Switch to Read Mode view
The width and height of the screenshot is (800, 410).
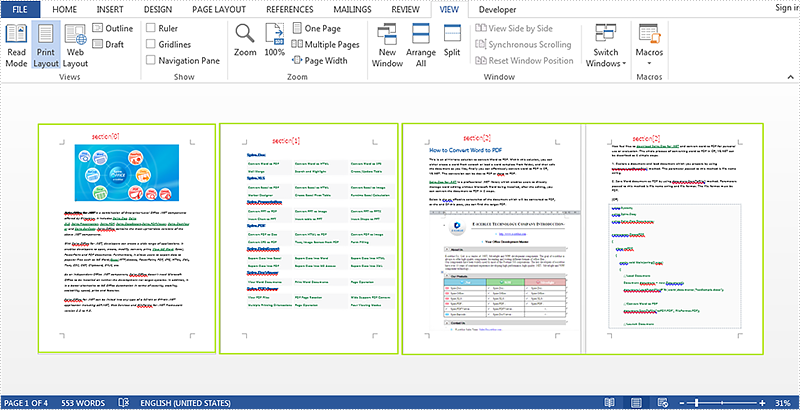coord(16,45)
